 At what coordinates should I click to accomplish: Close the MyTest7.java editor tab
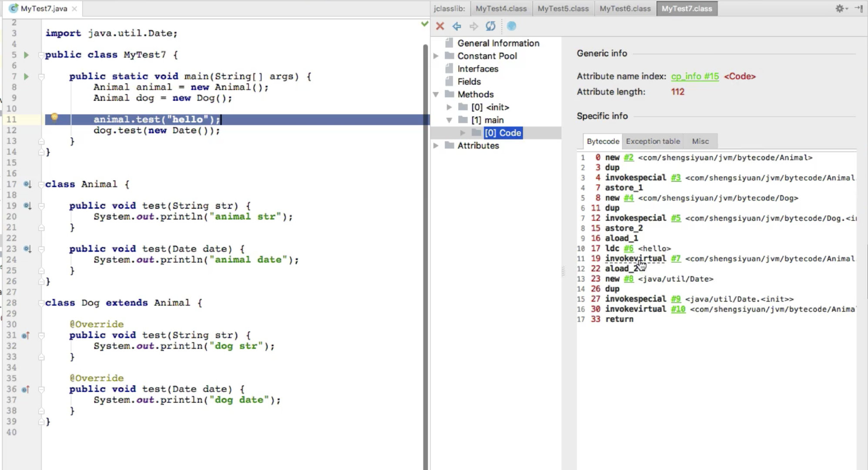click(x=74, y=9)
